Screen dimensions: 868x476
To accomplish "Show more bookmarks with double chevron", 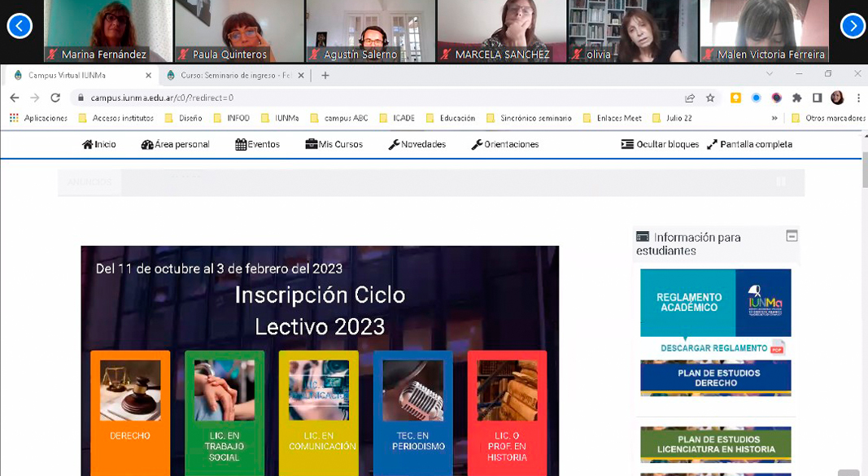I will [774, 118].
